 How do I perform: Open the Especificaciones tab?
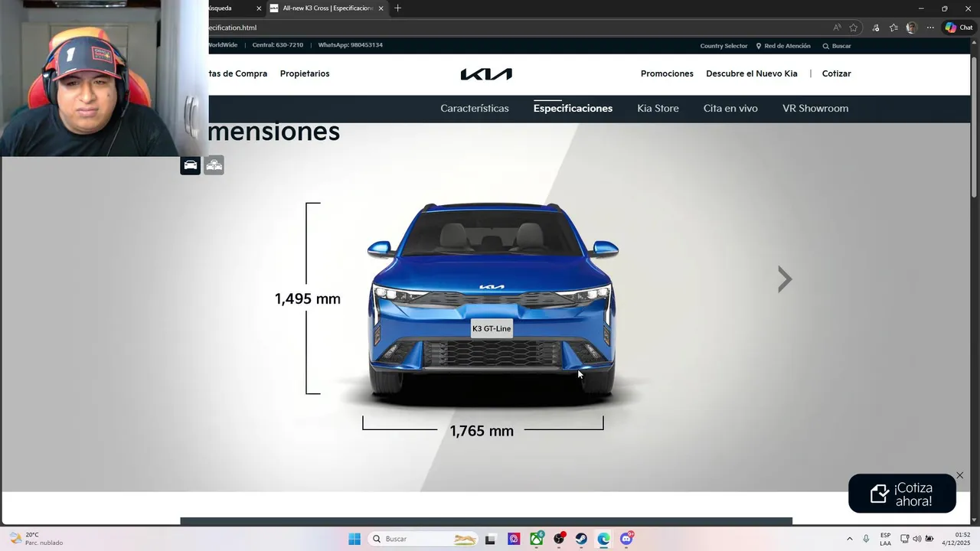tap(573, 109)
